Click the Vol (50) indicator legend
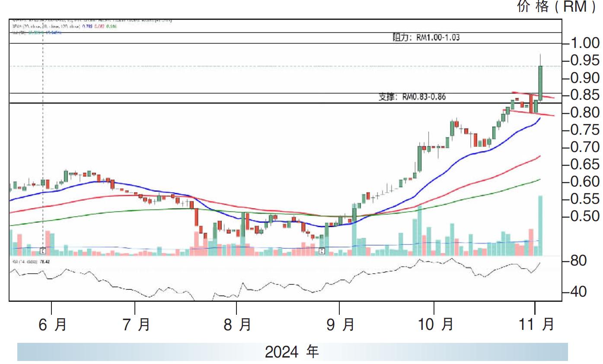 36,33
